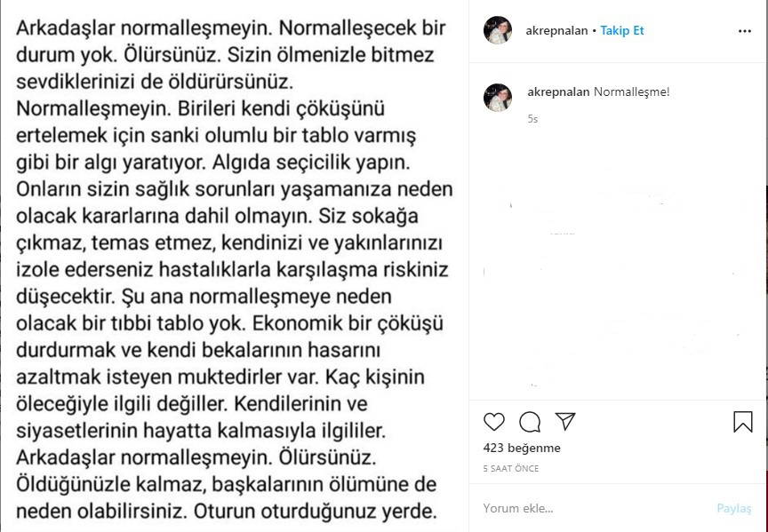The image size is (768, 532).
Task: Click the avatar beside the Normalleşme! caption
Action: (x=498, y=98)
